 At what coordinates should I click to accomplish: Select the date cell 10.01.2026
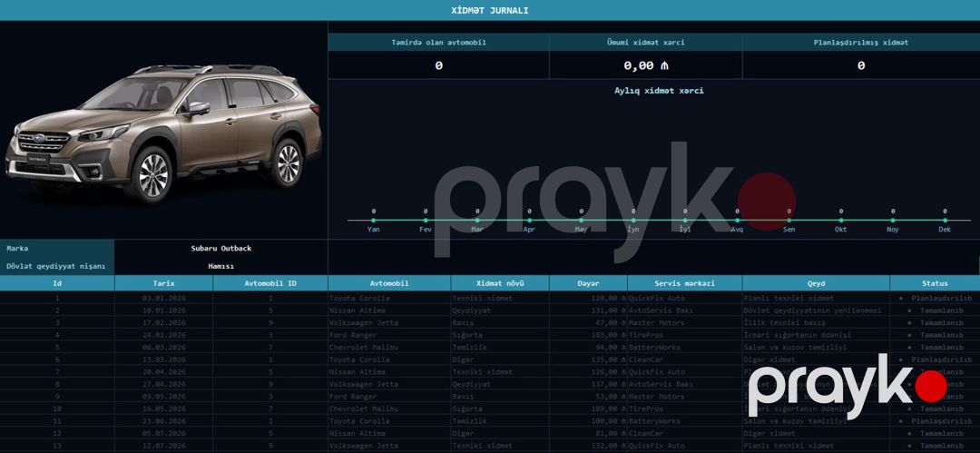pos(163,311)
